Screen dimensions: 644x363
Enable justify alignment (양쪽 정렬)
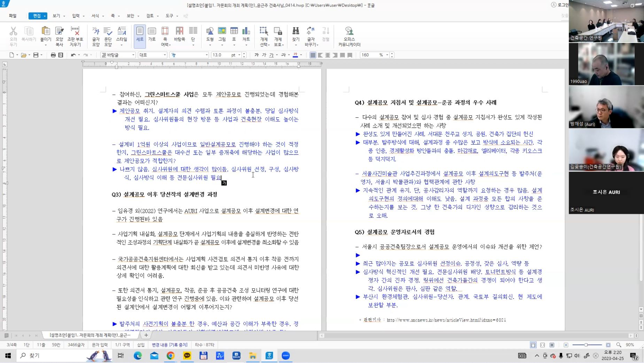313,55
